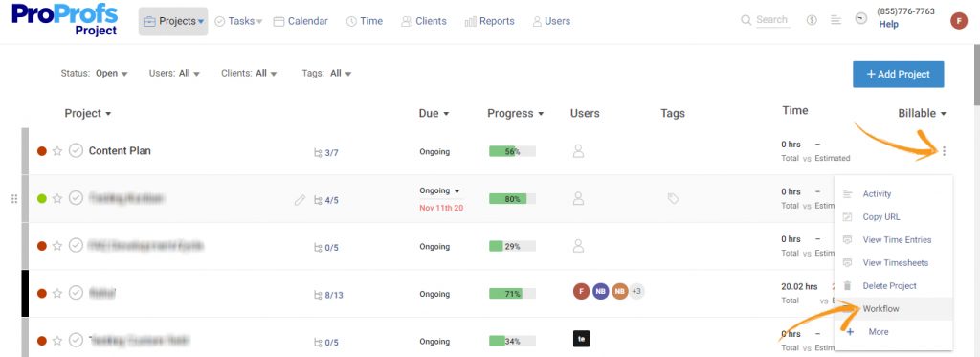Expand the Users: All filter
This screenshot has width=980, height=357.
174,73
